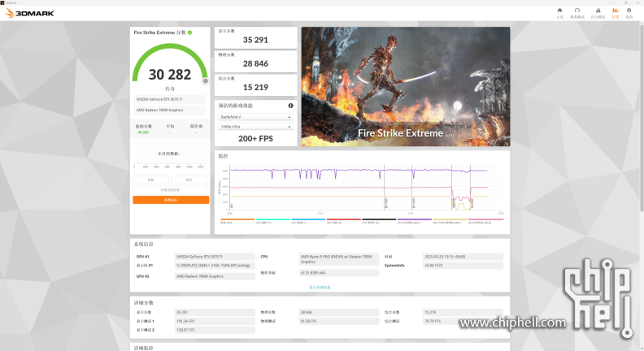This screenshot has height=351, width=644.
Task: Open the Battlefield V game dropdown
Action: pyautogui.click(x=255, y=117)
